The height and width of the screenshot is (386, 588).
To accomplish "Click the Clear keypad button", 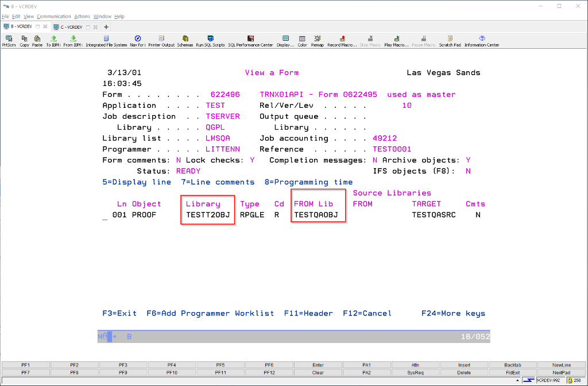I will point(318,373).
